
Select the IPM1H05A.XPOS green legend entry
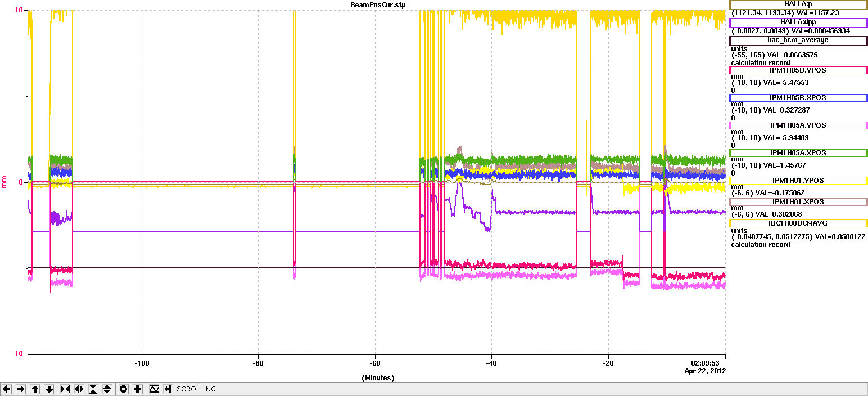click(798, 153)
